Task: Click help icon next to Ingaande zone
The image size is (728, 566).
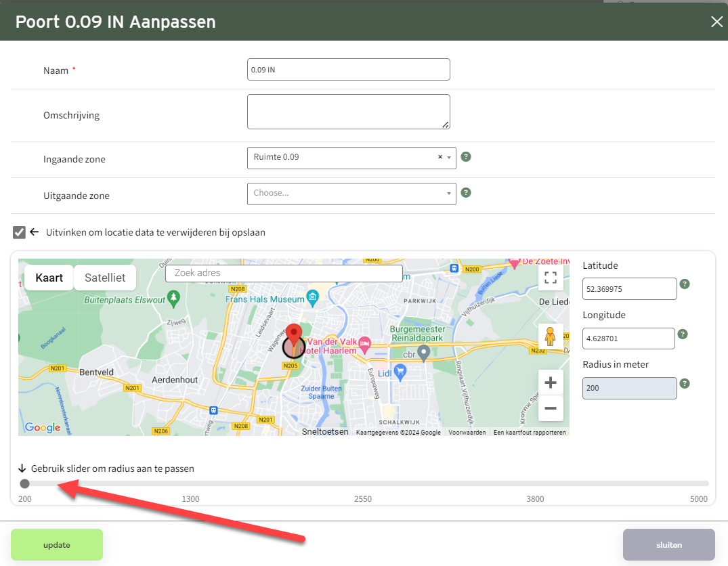Action: click(466, 157)
